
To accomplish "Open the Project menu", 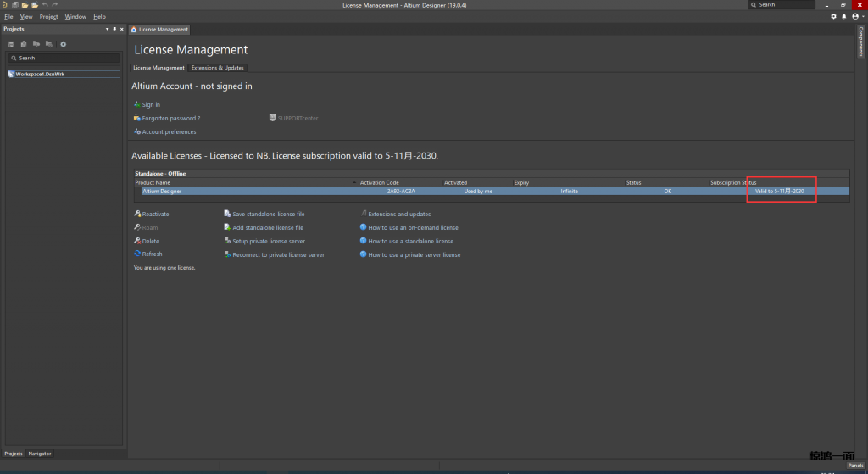I will (x=49, y=16).
